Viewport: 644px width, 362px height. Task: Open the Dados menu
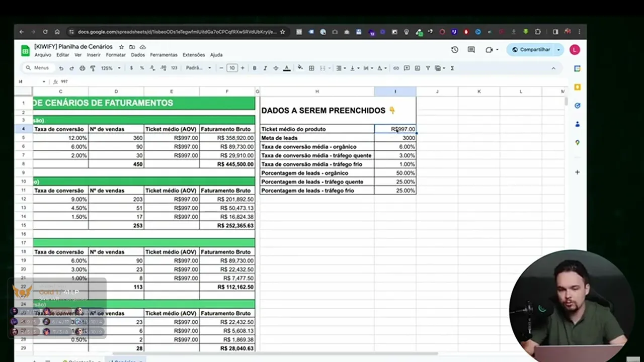[x=138, y=55]
